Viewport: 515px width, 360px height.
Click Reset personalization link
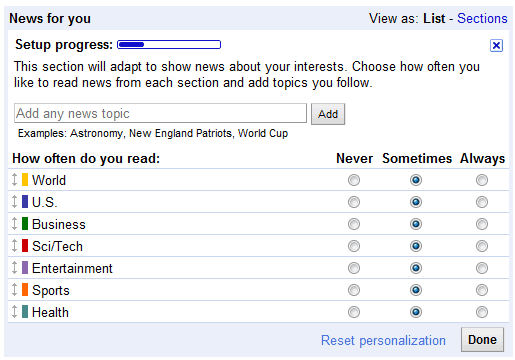tap(383, 340)
